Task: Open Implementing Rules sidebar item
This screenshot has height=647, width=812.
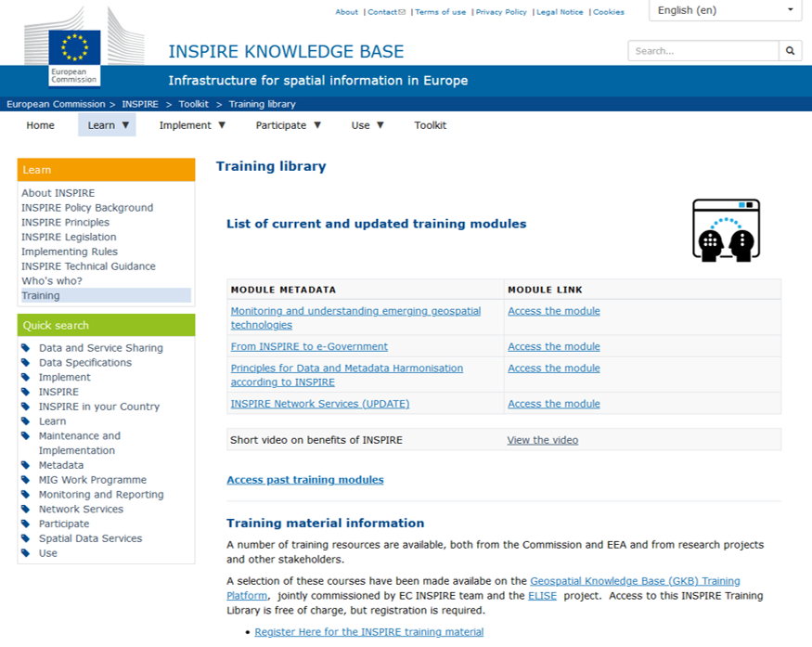Action: point(70,252)
